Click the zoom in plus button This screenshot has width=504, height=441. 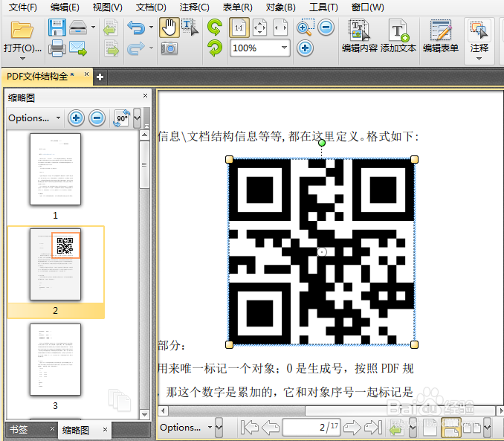click(x=305, y=48)
